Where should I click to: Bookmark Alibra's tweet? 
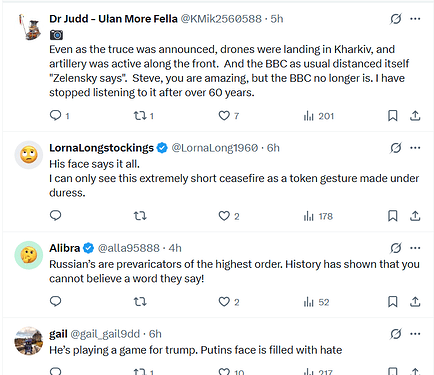[x=393, y=302]
